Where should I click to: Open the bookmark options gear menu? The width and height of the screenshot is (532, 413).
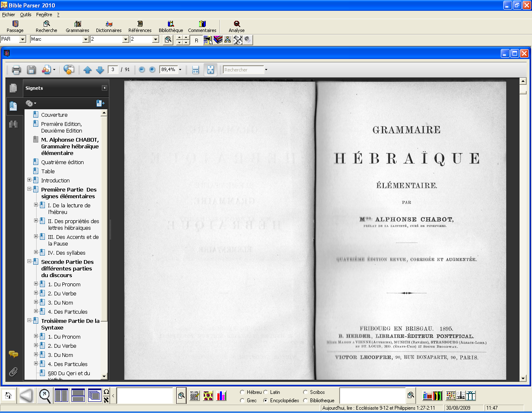click(x=31, y=103)
